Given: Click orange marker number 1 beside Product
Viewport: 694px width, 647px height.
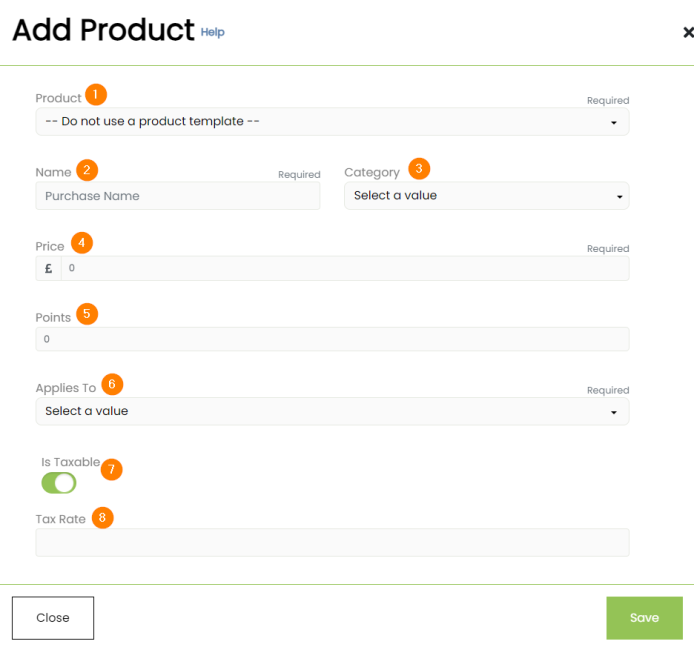Looking at the screenshot, I should [96, 95].
